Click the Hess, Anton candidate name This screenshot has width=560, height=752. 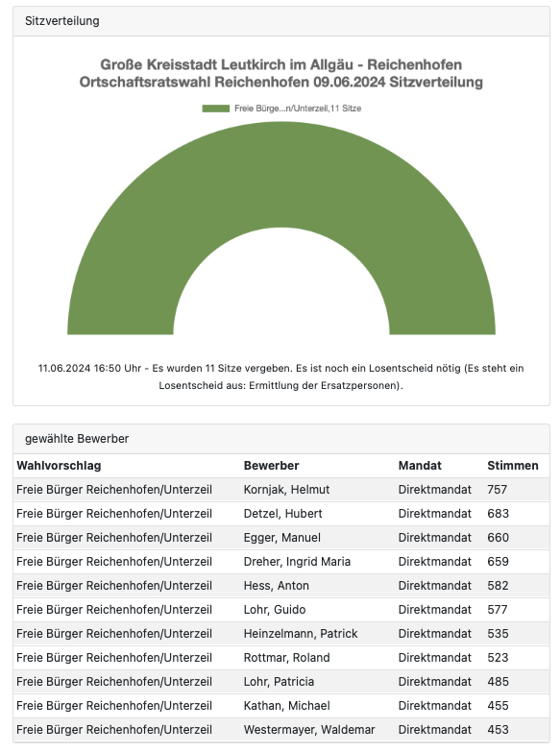tap(277, 586)
